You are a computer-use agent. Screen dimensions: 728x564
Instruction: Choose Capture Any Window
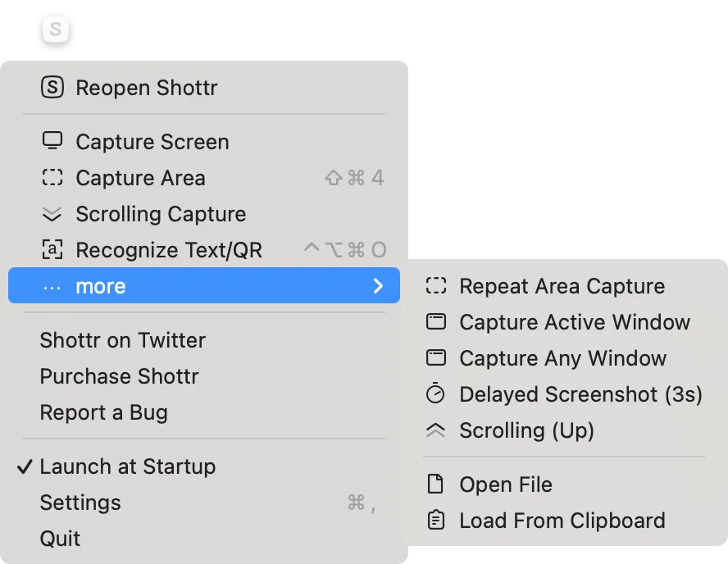point(562,358)
